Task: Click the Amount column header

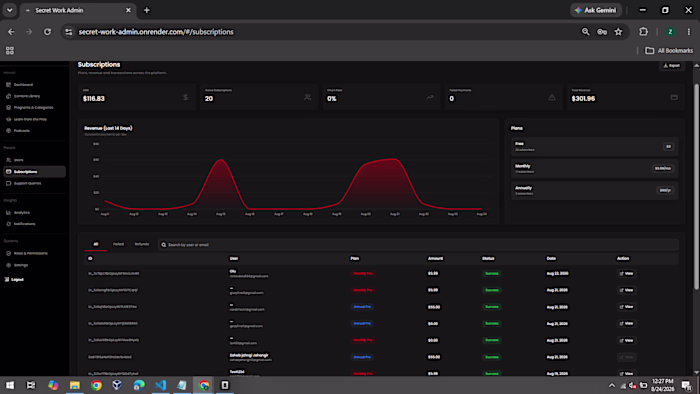Action: 435,258
